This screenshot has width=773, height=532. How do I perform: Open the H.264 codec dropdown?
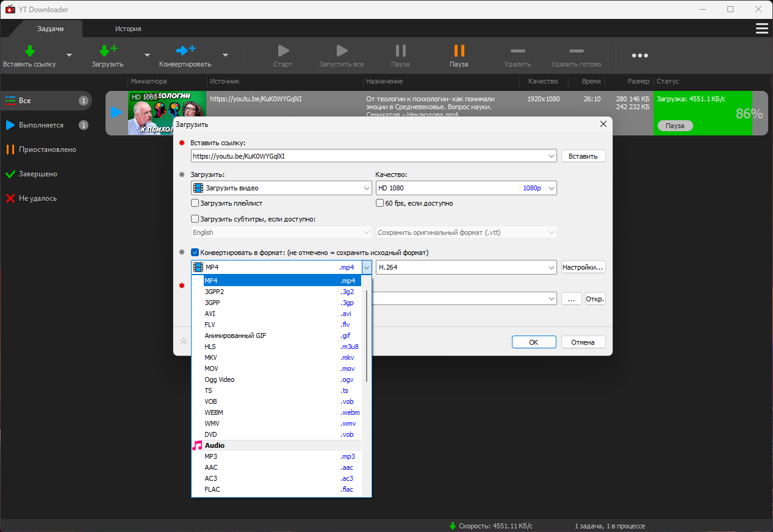coord(552,267)
